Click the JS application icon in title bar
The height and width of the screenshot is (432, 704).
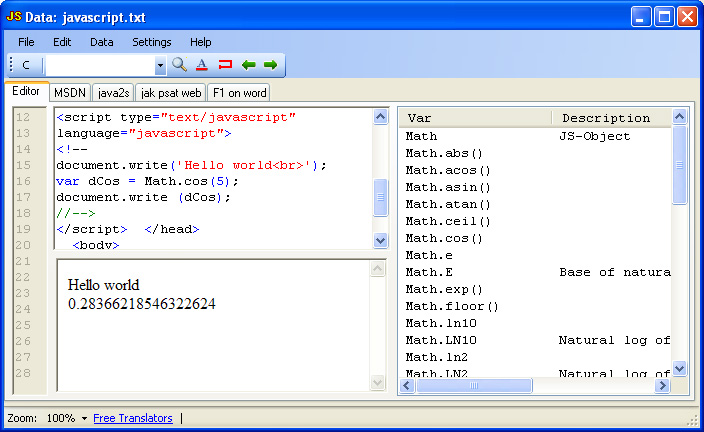(14, 16)
